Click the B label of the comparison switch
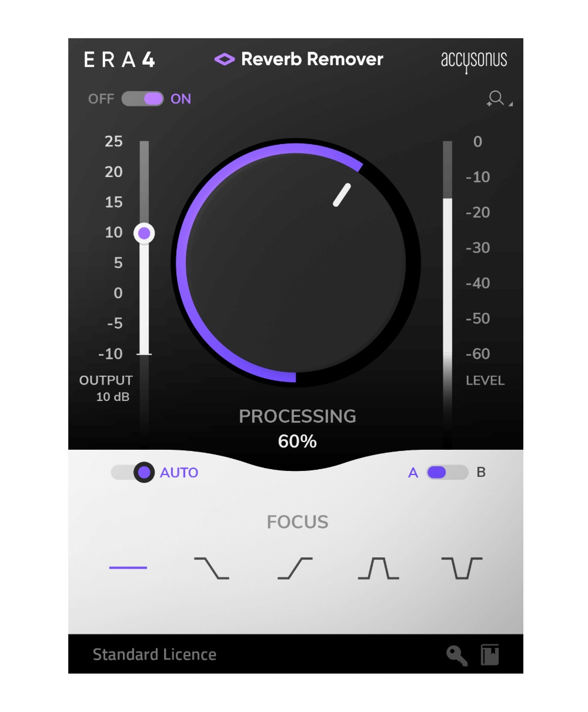 pos(481,472)
